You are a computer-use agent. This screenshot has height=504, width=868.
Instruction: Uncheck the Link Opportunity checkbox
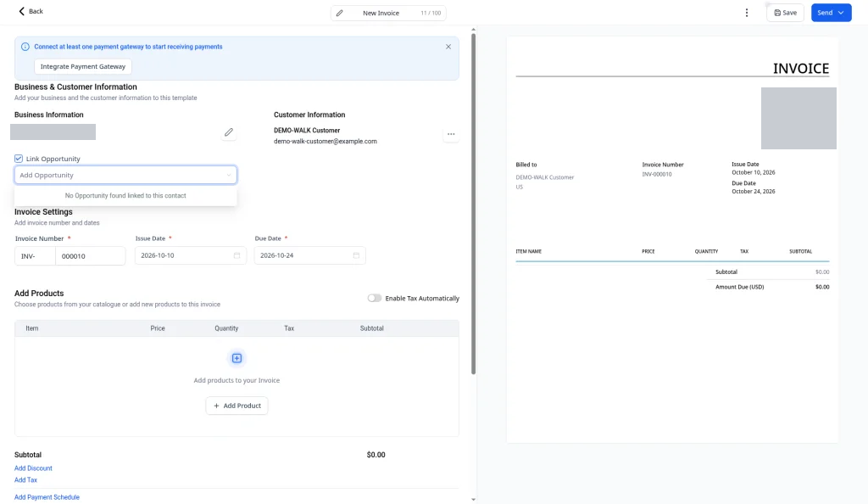click(19, 159)
